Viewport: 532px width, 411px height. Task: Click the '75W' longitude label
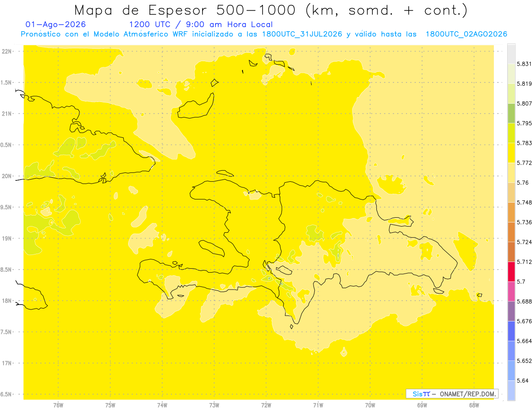point(110,405)
